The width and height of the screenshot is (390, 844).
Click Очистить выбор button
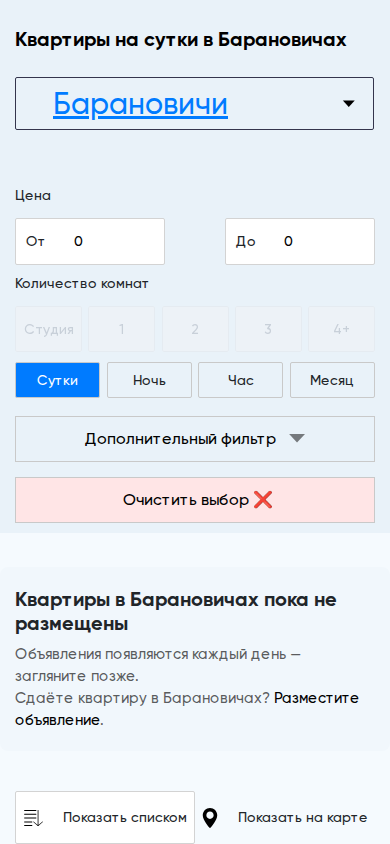(x=195, y=500)
